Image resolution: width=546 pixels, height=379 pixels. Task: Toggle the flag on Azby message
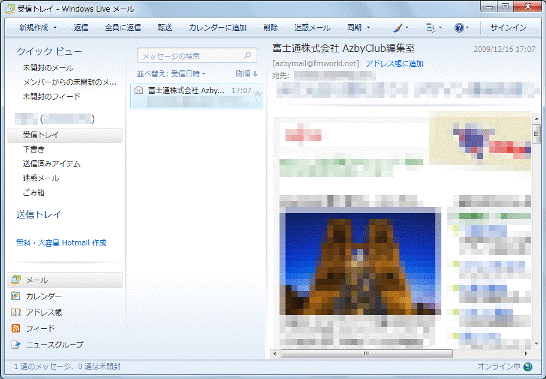tap(257, 95)
